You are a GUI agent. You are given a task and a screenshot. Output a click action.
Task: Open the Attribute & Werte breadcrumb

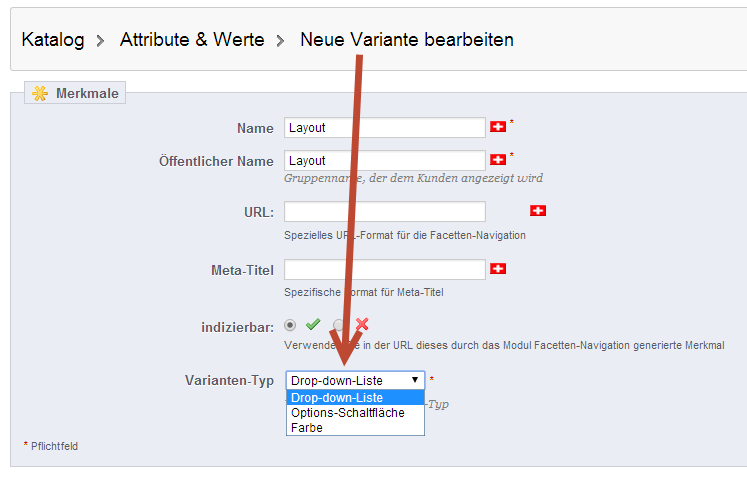pos(192,41)
